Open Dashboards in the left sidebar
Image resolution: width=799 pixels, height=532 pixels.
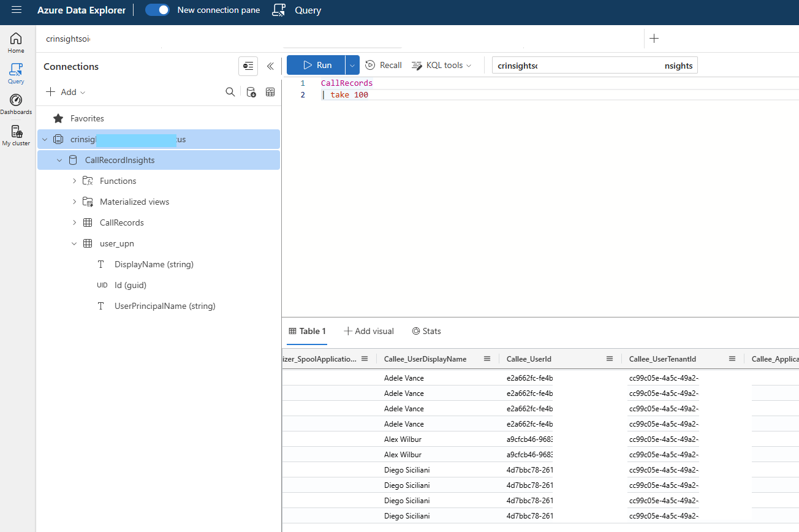click(x=16, y=104)
